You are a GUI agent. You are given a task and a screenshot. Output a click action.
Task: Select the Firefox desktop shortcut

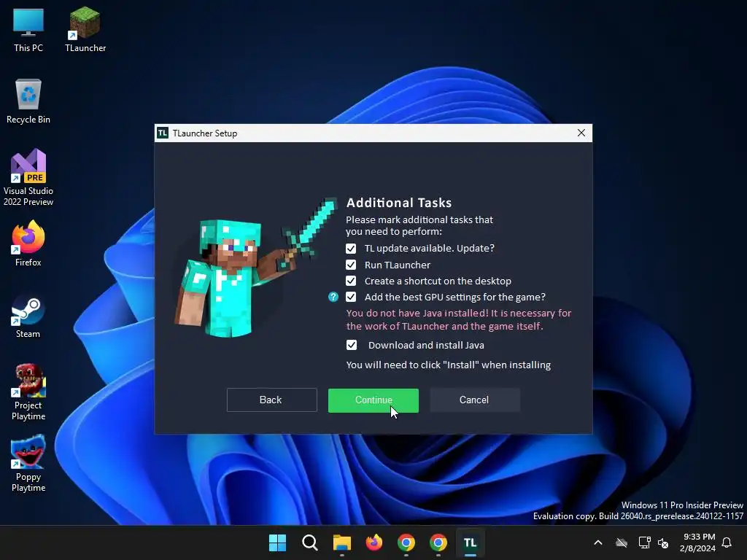(x=28, y=244)
